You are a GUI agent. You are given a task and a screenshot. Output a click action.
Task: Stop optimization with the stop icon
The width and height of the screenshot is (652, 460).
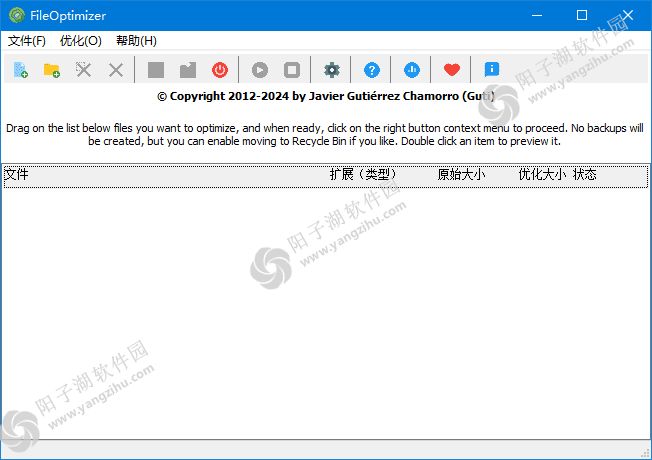tap(292, 70)
